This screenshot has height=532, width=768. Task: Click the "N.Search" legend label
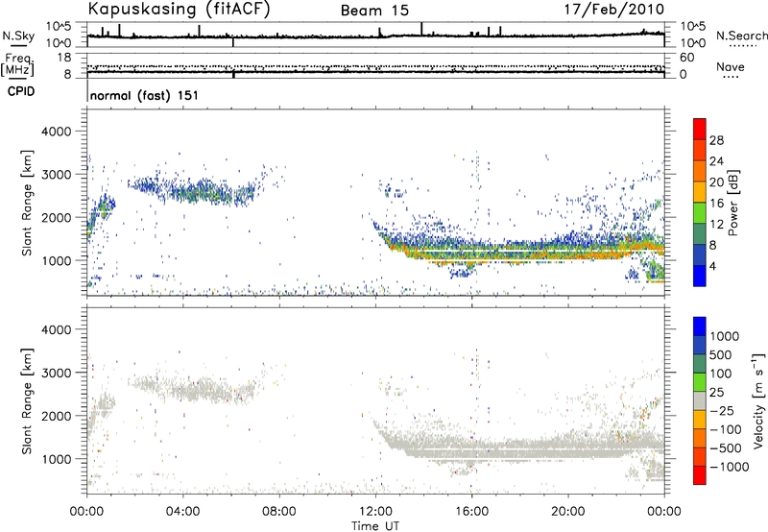[x=741, y=36]
